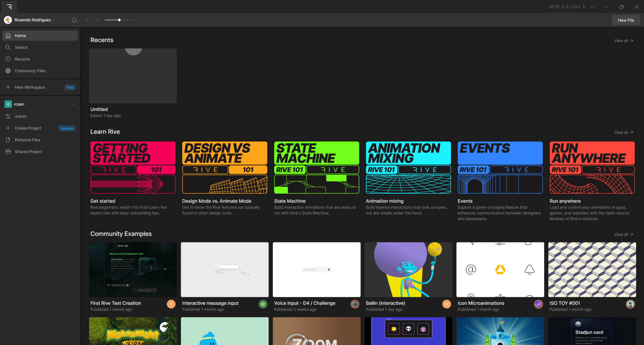Open workspace Admin settings
Screen dimensions: 644x345
(x=20, y=117)
